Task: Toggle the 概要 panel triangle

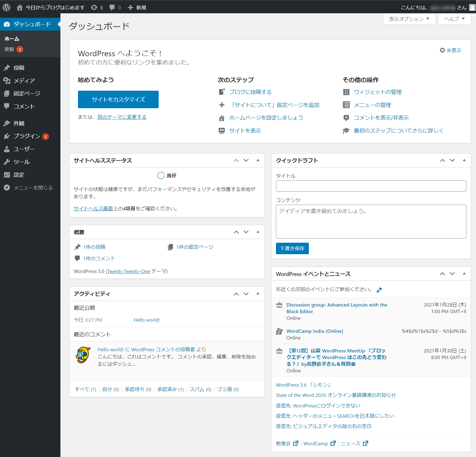Action: pyautogui.click(x=258, y=232)
